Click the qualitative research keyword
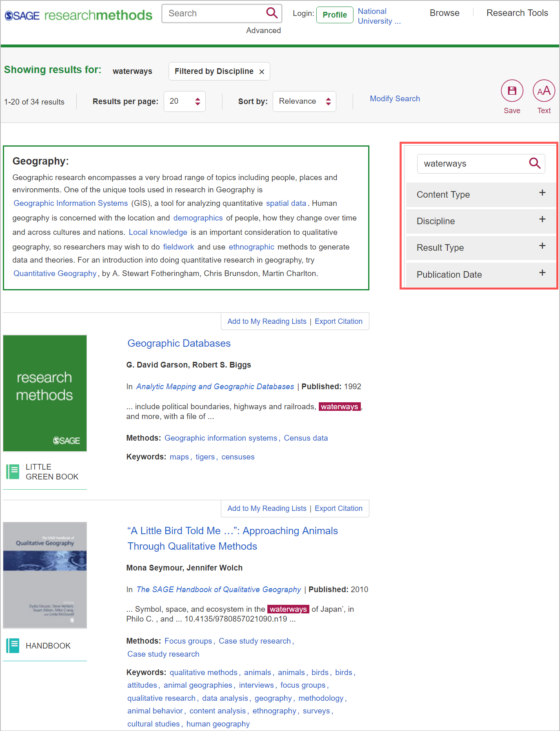Viewport: 560px width, 731px height. click(x=161, y=698)
